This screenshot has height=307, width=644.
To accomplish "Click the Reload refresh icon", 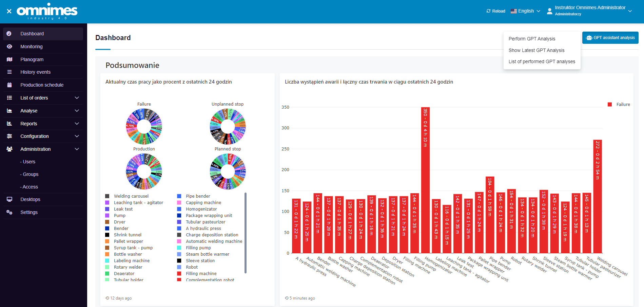I will (489, 11).
